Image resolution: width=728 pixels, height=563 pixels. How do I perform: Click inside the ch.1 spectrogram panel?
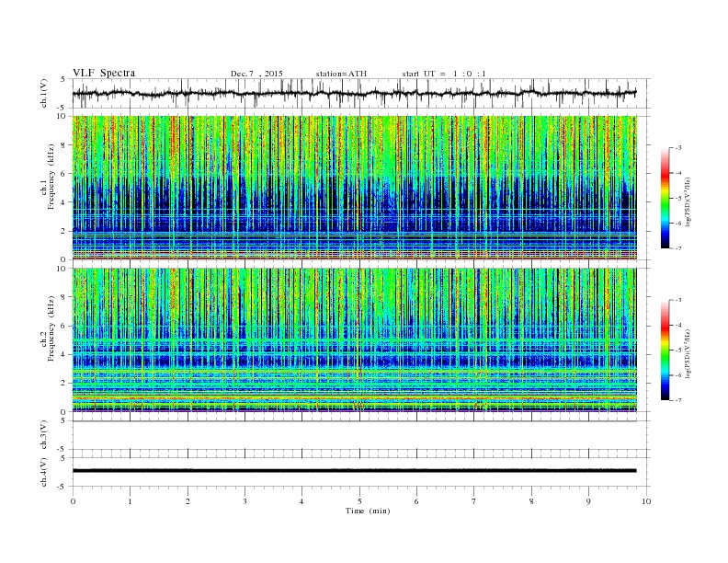(354, 188)
